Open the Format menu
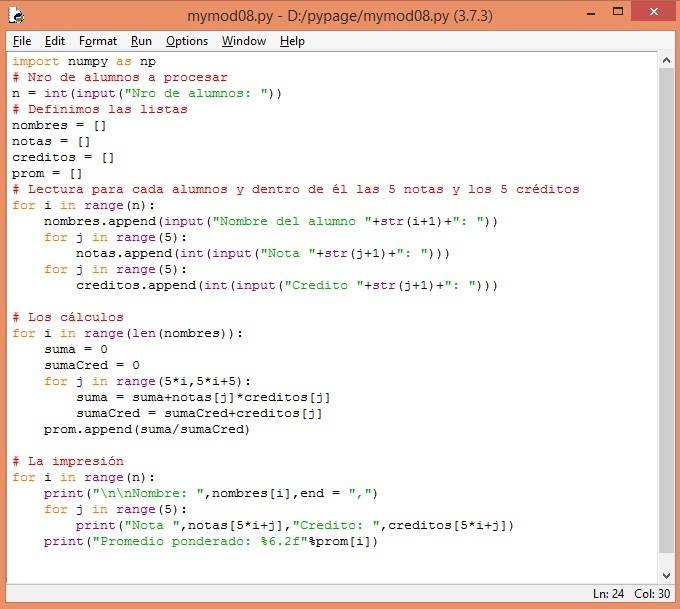 click(98, 41)
